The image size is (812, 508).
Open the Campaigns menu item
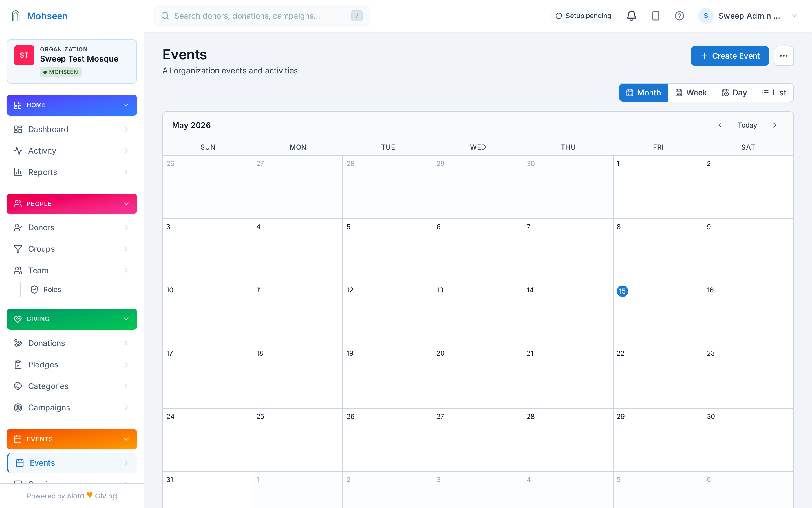pos(72,408)
